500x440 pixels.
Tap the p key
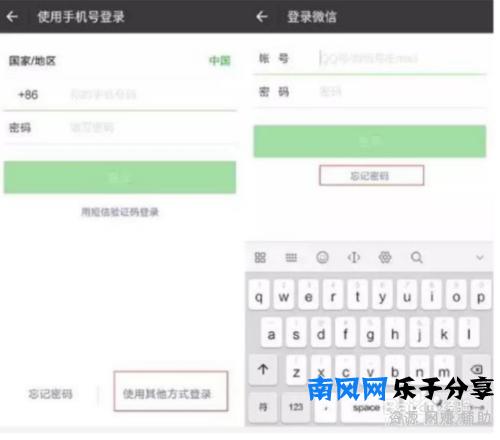(x=481, y=295)
